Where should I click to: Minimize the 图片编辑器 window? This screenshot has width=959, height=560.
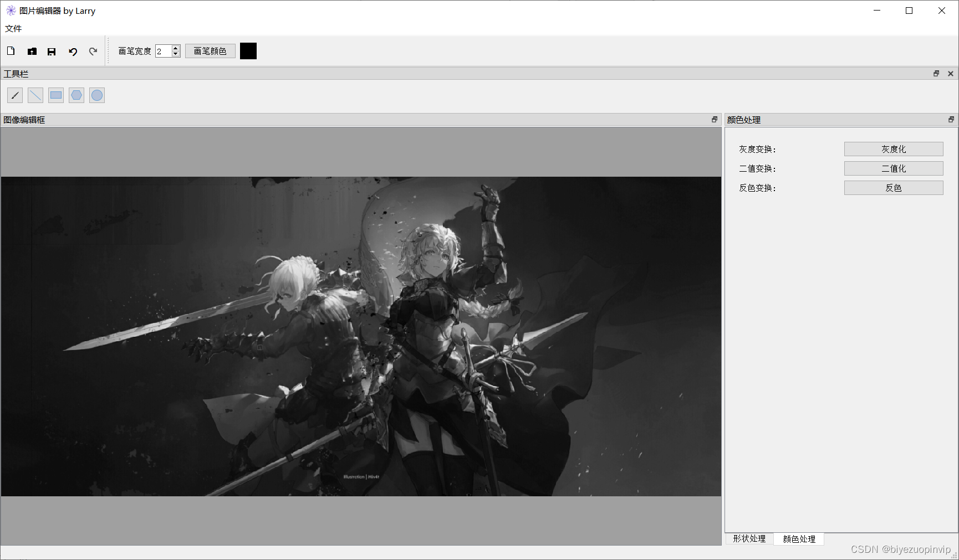point(877,11)
